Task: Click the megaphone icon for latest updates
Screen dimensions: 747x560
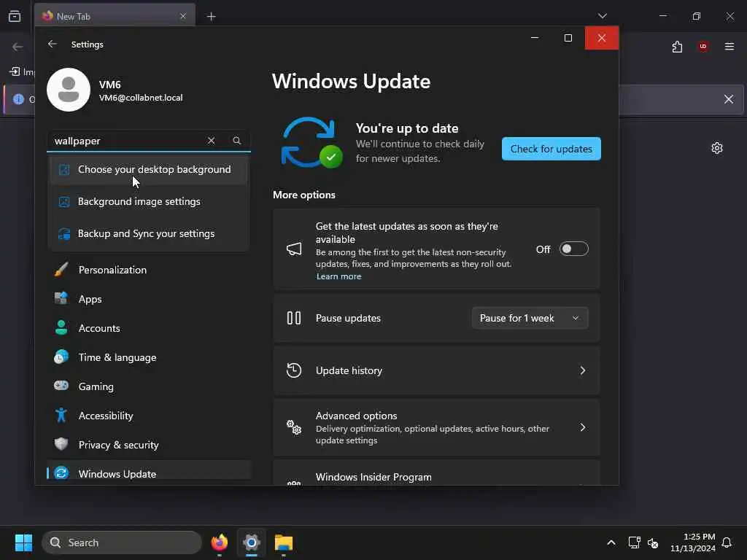Action: (294, 249)
